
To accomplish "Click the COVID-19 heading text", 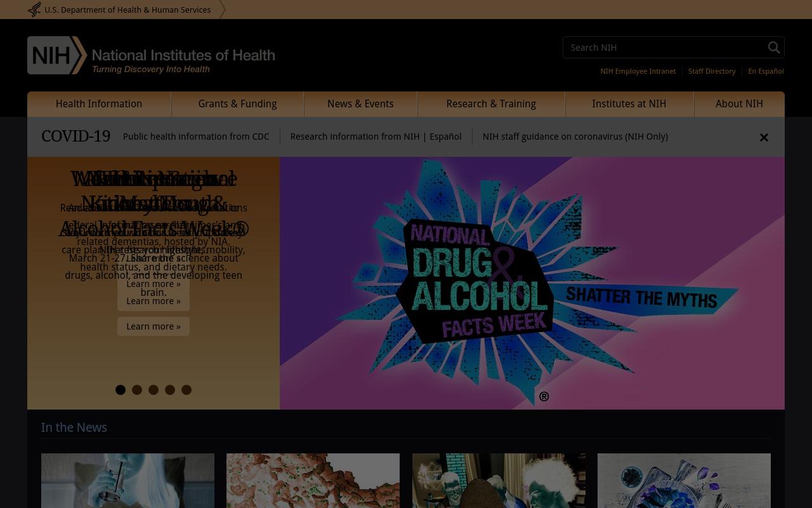I will coord(75,137).
